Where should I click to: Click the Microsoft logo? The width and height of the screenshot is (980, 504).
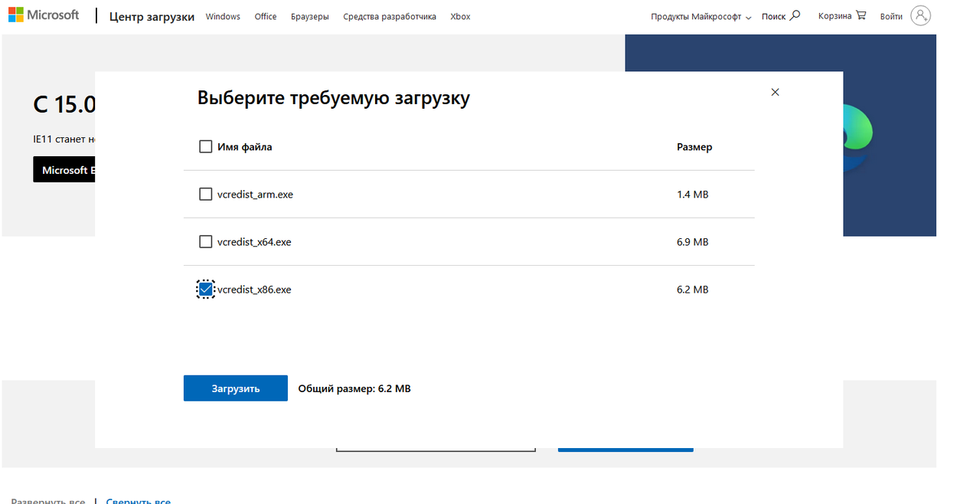click(44, 15)
